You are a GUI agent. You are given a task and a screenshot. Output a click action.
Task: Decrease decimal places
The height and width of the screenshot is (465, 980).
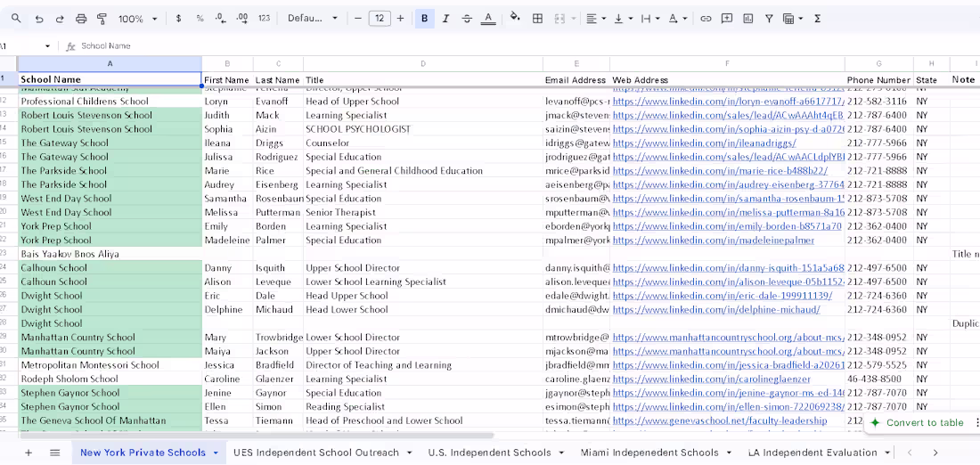point(221,19)
